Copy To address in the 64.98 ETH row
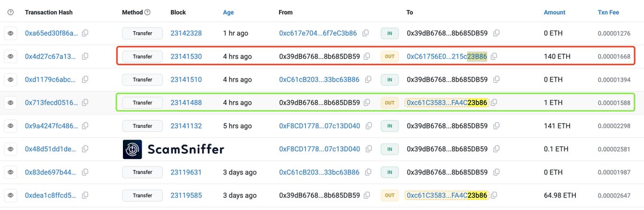644x210 pixels. tap(494, 195)
